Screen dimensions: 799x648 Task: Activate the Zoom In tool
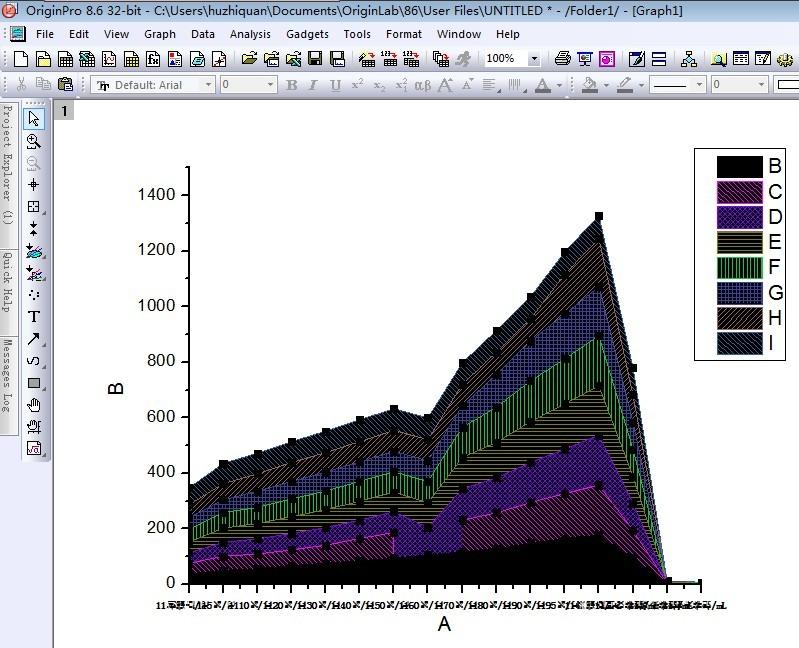tap(34, 141)
